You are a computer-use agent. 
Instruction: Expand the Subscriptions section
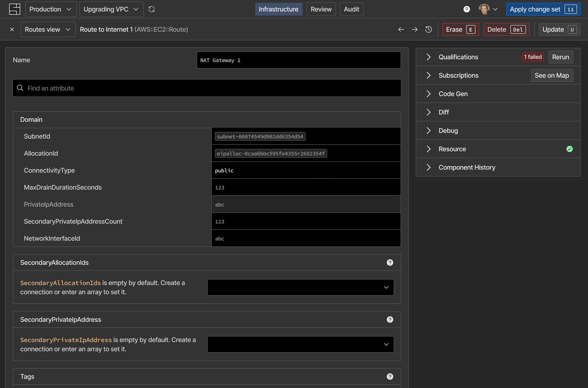click(x=429, y=75)
